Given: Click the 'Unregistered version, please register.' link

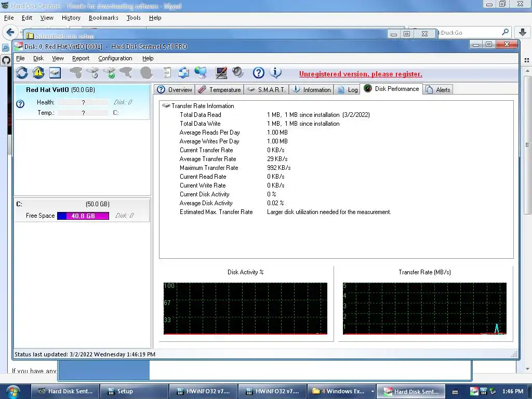Looking at the screenshot, I should [361, 74].
